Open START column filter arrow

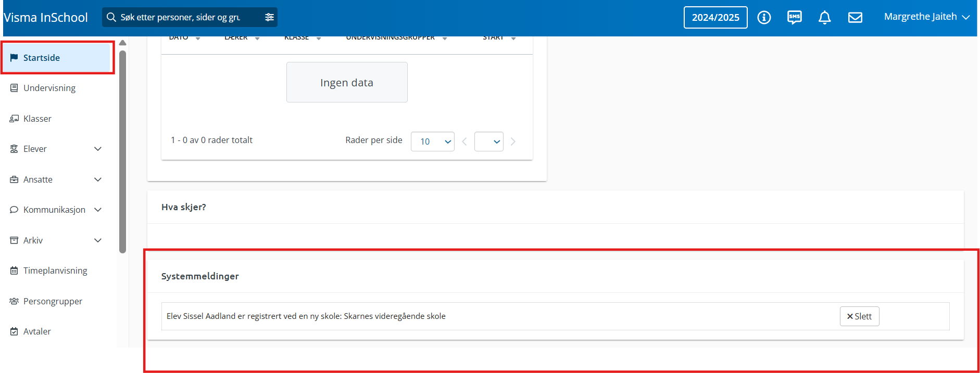(513, 38)
